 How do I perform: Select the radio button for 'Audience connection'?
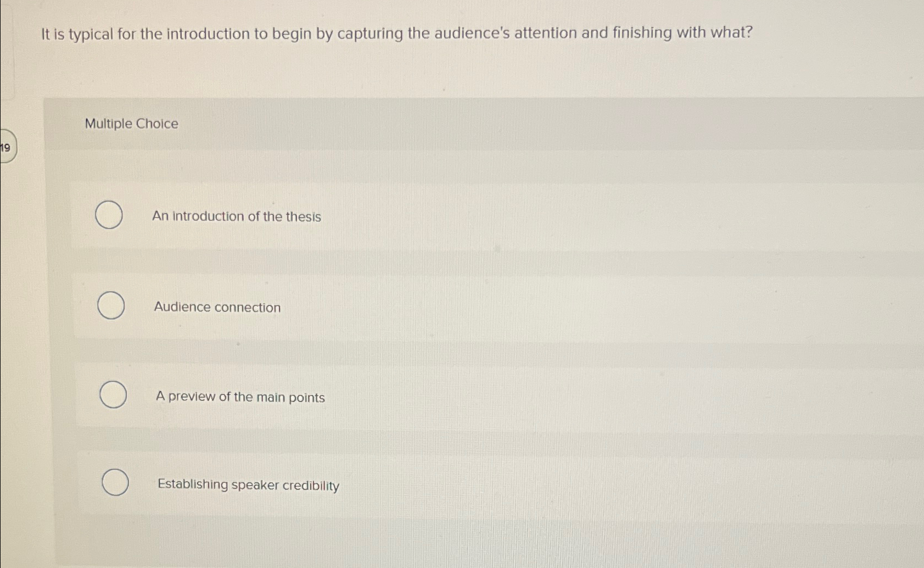click(x=110, y=306)
